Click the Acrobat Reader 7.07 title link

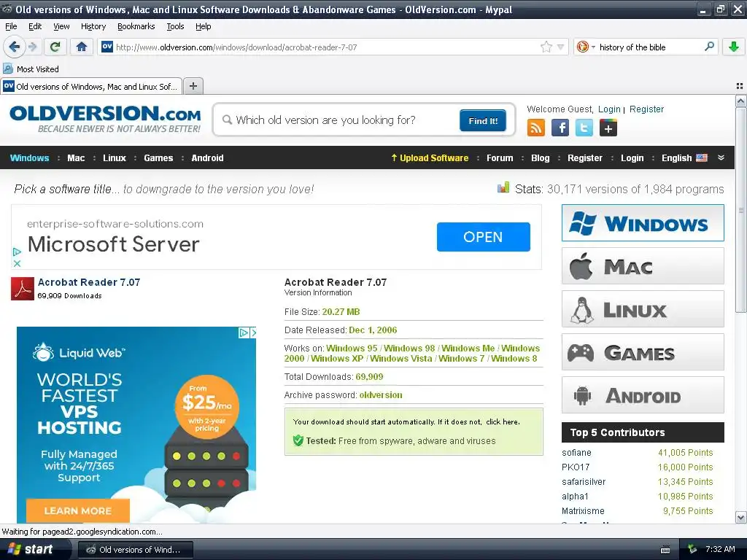89,282
